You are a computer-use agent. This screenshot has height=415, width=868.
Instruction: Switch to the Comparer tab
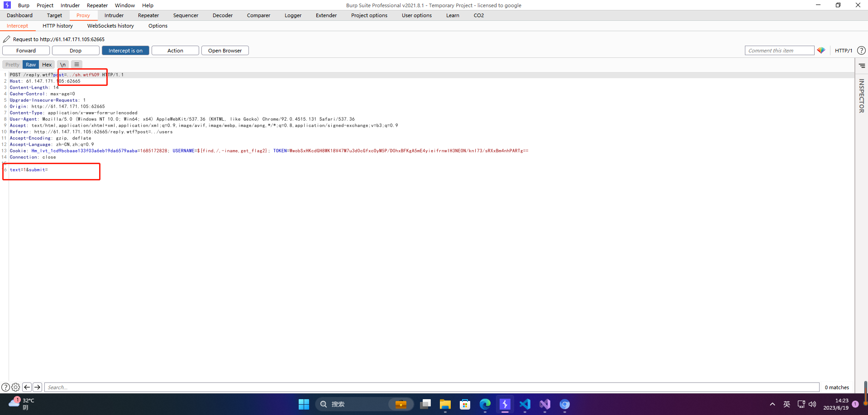[x=258, y=15]
